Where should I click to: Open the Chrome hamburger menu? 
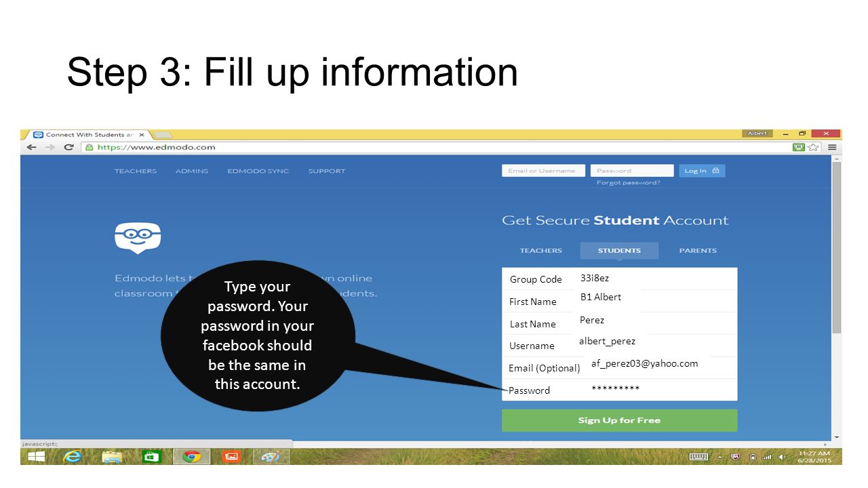(832, 147)
